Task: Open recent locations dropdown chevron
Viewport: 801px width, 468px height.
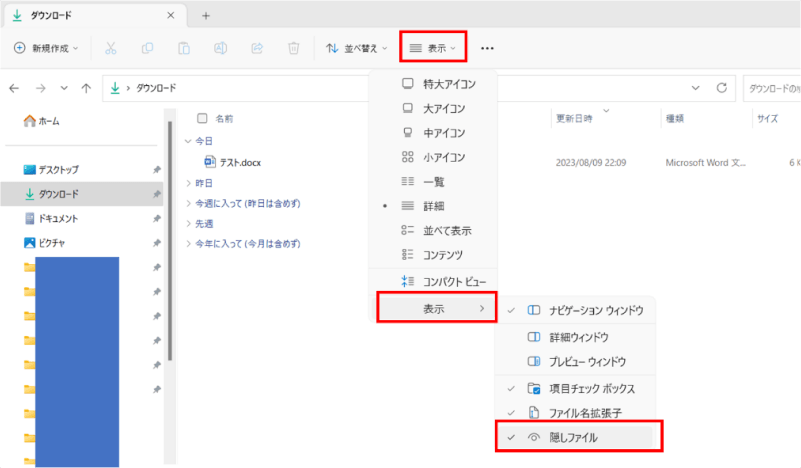Action: pos(64,88)
